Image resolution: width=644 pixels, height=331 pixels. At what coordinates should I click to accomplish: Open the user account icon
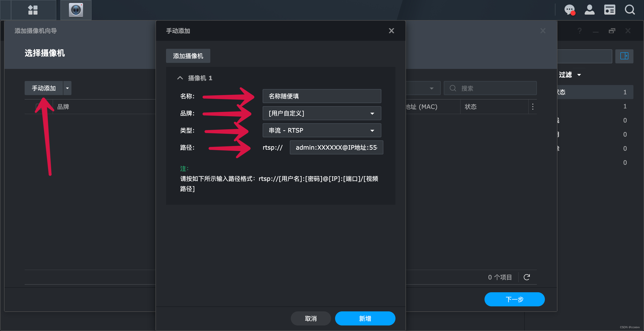589,10
